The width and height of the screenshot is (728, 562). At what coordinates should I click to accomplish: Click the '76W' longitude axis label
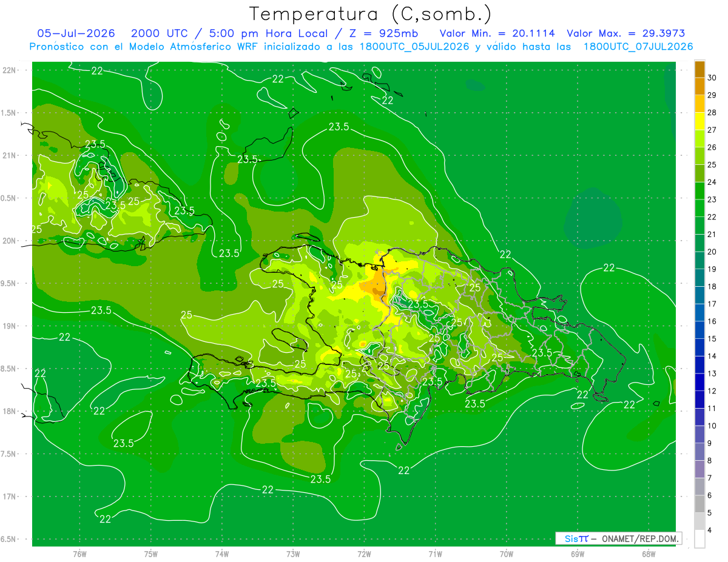(79, 554)
